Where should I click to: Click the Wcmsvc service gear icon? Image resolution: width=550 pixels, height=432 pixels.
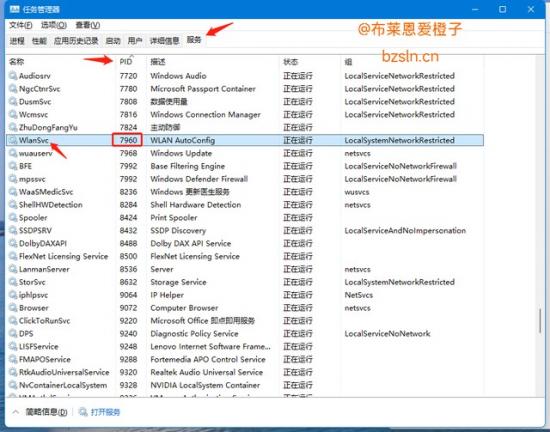click(x=13, y=114)
